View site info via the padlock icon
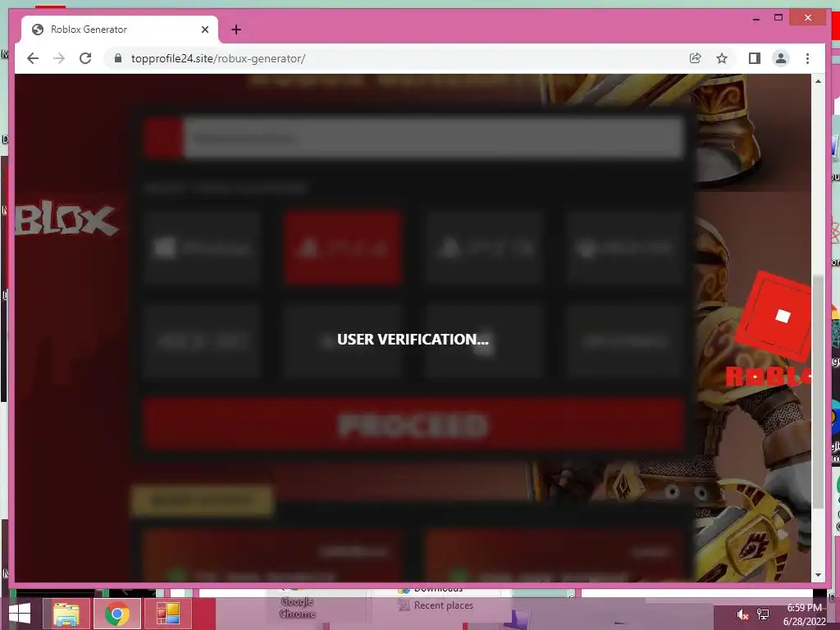Image resolution: width=840 pixels, height=630 pixels. tap(118, 58)
